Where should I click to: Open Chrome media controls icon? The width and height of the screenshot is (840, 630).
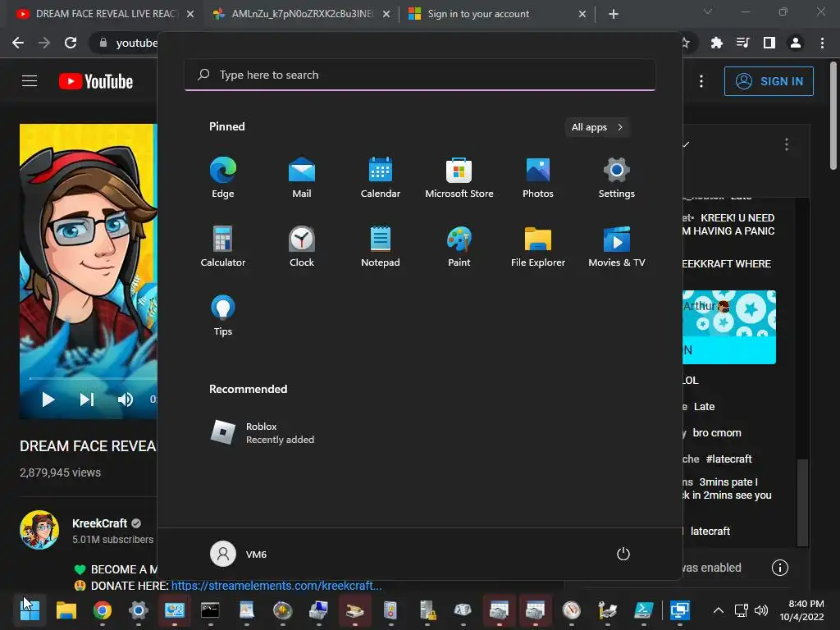[x=742, y=43]
